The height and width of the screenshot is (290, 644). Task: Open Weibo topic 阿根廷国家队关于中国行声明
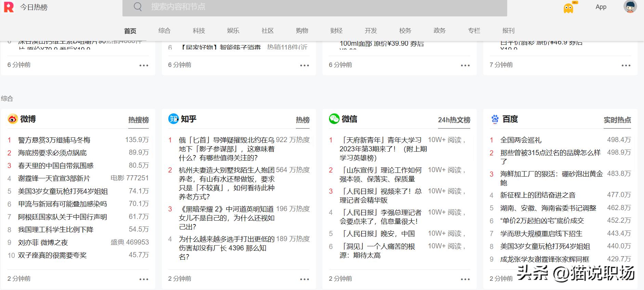point(63,217)
